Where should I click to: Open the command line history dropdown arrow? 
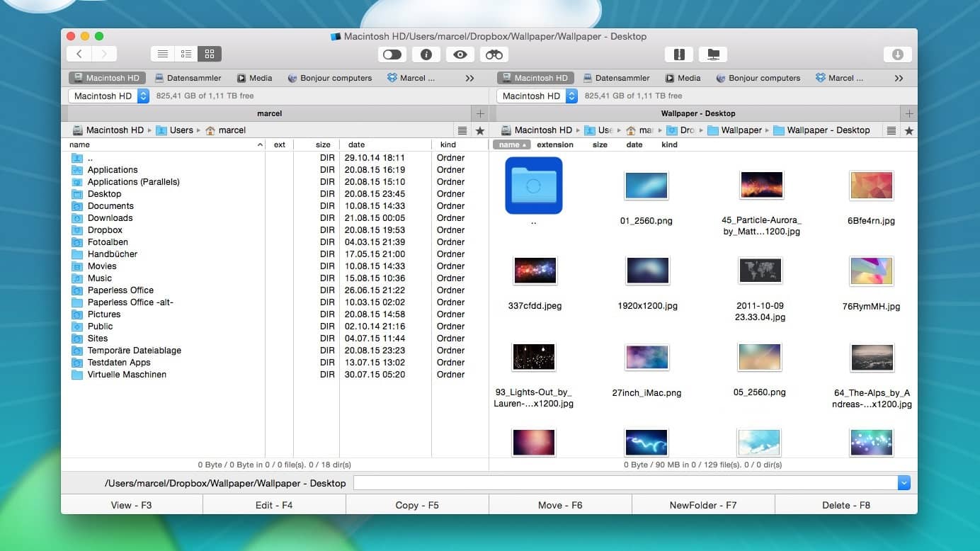point(904,483)
